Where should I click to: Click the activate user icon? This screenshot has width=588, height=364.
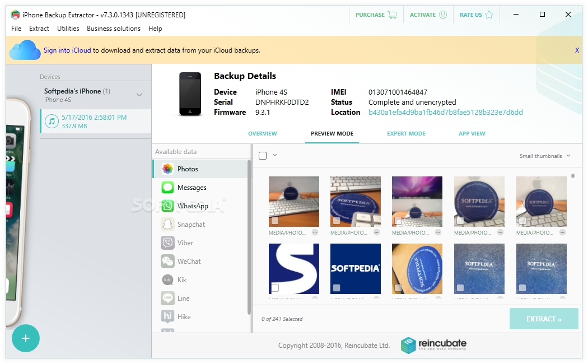443,15
